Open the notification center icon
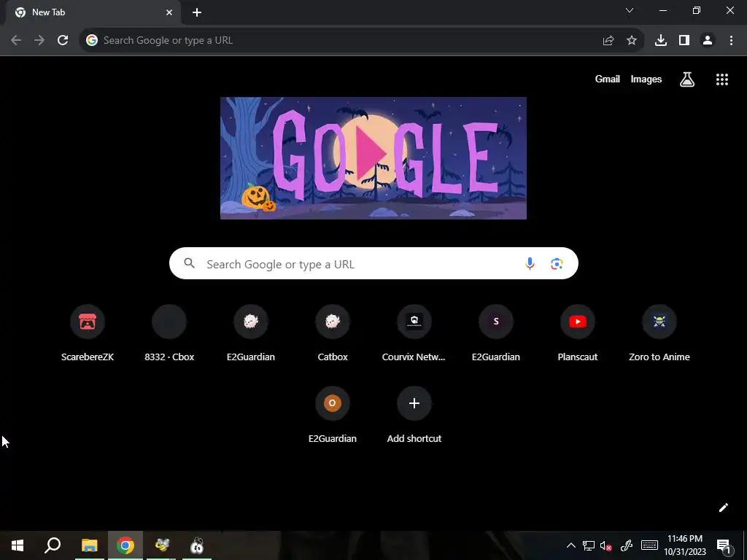747x560 pixels. (724, 546)
